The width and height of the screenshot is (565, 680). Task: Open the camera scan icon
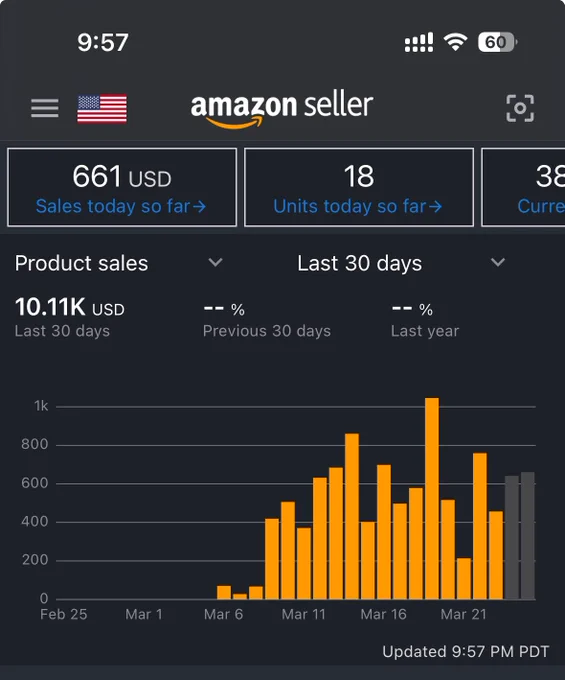pyautogui.click(x=520, y=108)
